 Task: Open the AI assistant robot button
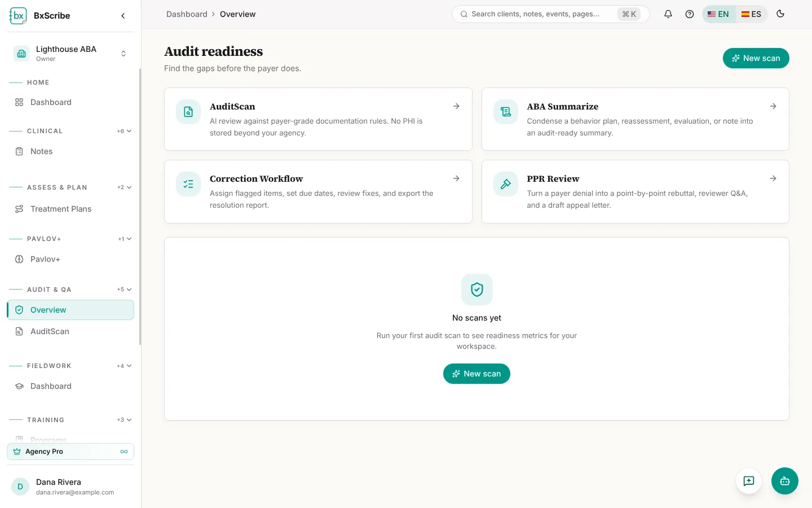click(785, 481)
